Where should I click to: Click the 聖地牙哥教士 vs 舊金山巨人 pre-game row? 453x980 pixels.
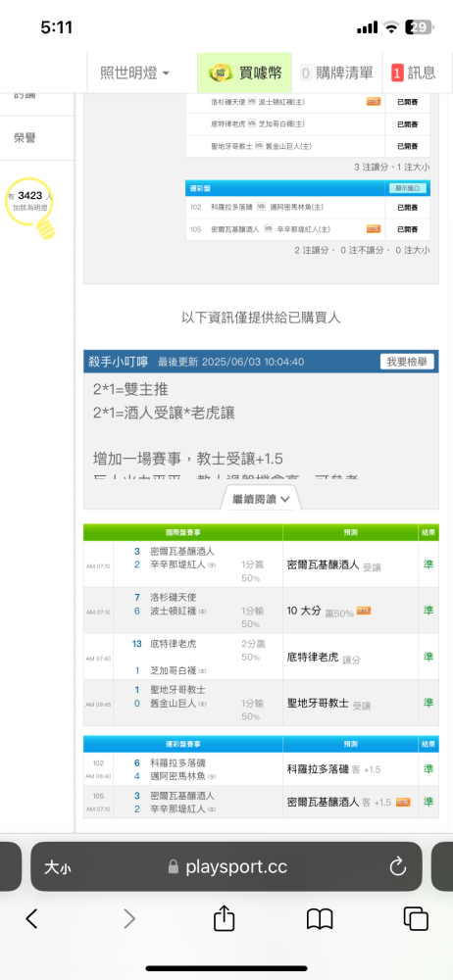(307, 146)
